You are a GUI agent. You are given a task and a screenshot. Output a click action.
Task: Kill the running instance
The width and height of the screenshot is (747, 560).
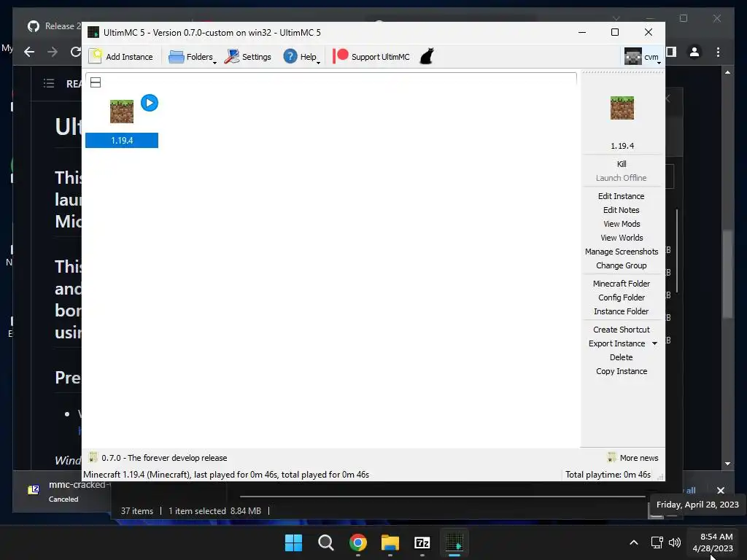(x=622, y=164)
